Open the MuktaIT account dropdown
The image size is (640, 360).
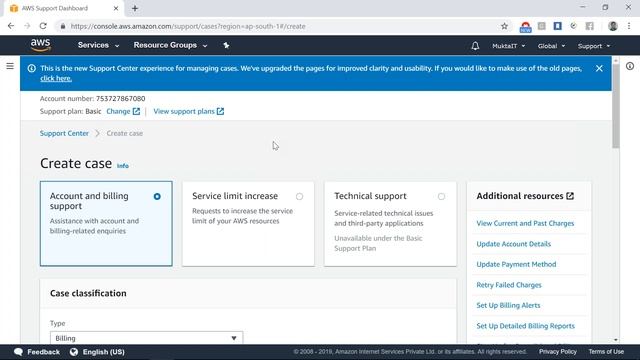tap(509, 46)
